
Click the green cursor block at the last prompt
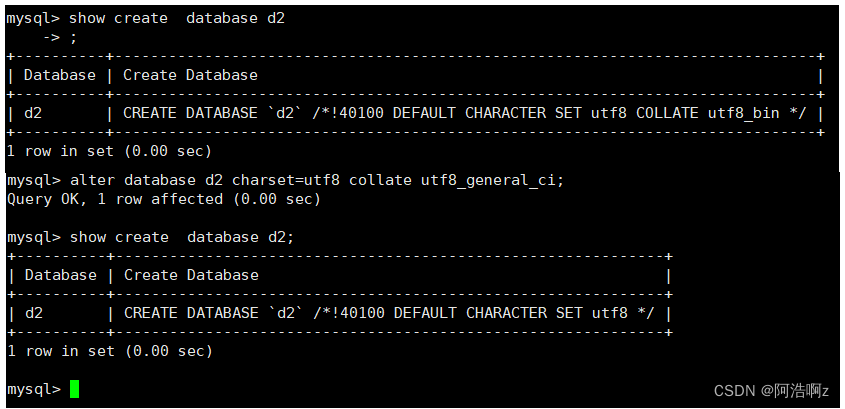point(75,389)
